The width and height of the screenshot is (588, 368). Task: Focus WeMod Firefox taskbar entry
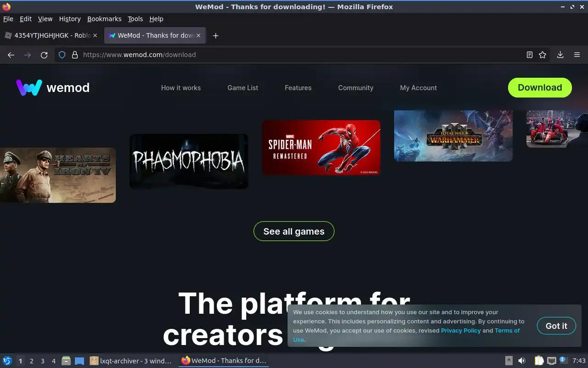[224, 361]
